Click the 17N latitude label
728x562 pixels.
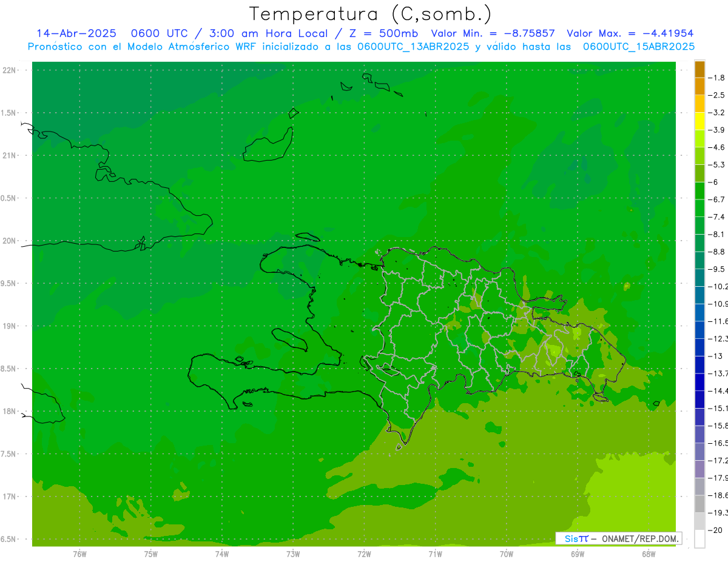(x=10, y=497)
